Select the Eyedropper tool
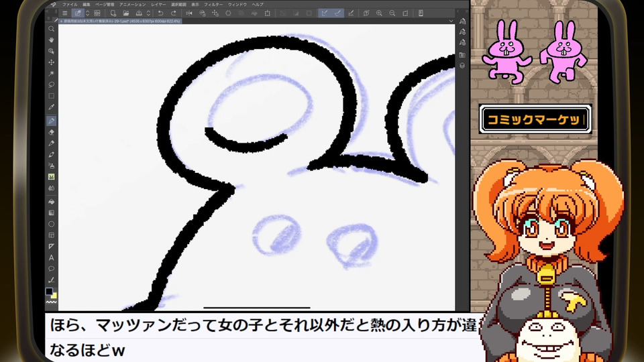644x362 pixels. [x=52, y=107]
